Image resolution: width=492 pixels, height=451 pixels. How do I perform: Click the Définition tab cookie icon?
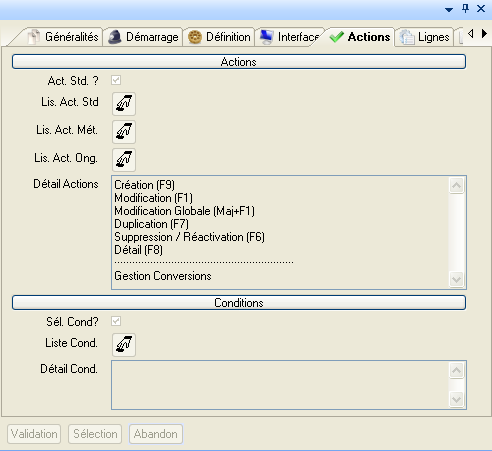click(195, 37)
